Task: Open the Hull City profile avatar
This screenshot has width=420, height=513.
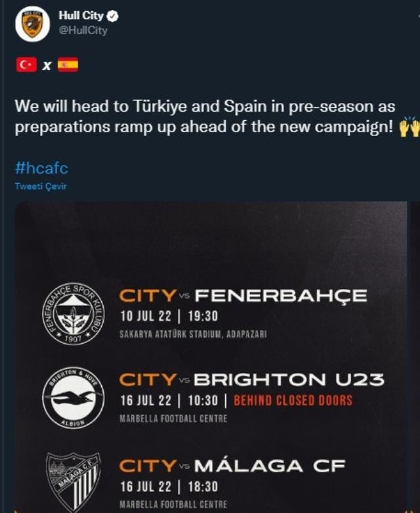Action: (x=32, y=24)
